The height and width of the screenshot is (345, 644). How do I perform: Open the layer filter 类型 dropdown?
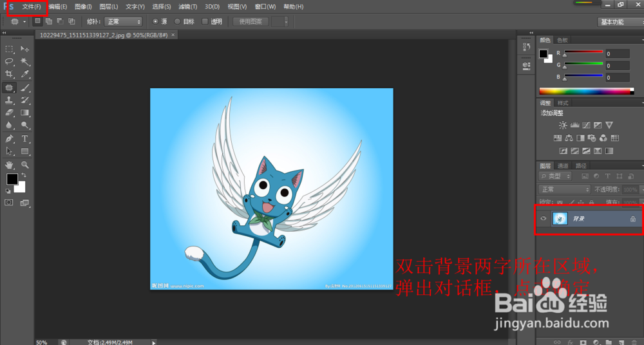click(555, 176)
